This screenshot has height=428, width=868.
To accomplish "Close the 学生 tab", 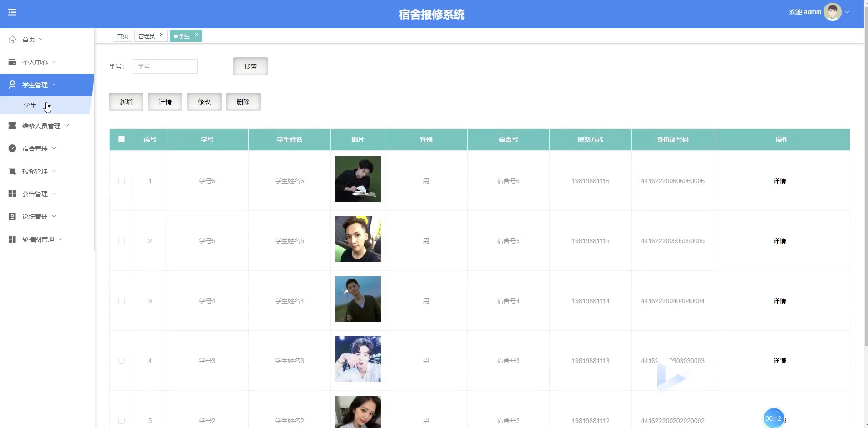I will point(197,35).
